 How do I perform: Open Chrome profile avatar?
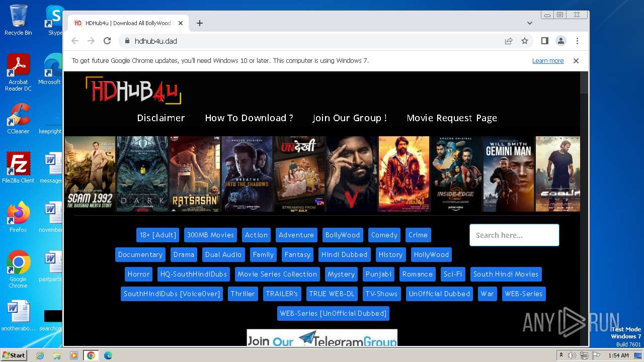click(561, 41)
